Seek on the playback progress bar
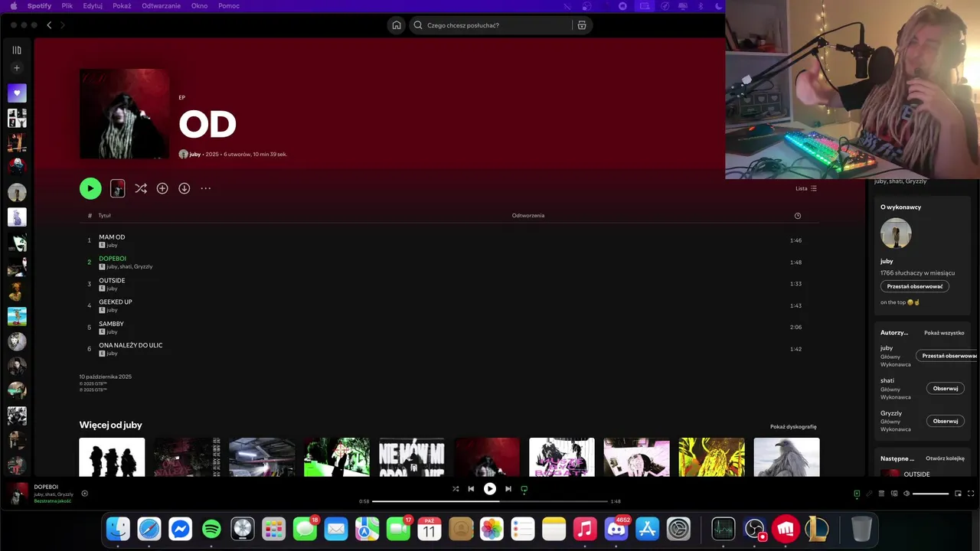The image size is (980, 551). (490, 501)
